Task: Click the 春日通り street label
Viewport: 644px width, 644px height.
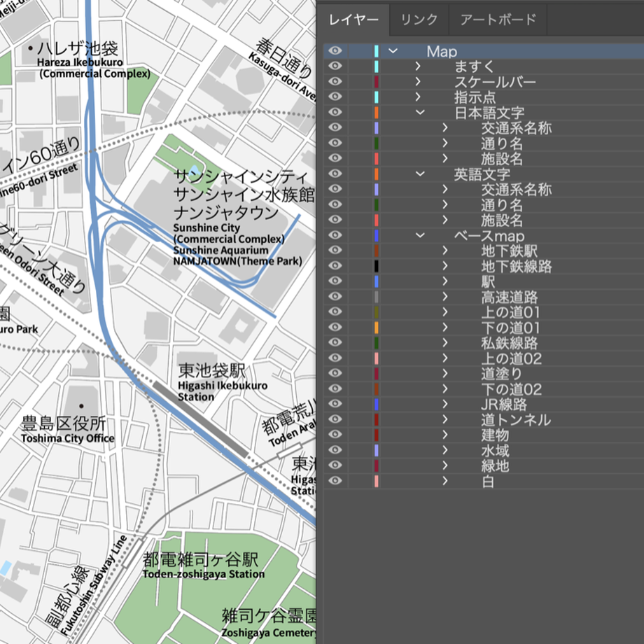Action: [x=283, y=58]
